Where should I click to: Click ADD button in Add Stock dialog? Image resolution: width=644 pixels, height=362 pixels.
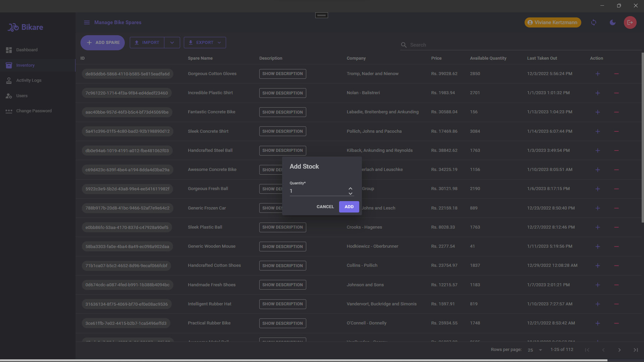click(x=349, y=206)
